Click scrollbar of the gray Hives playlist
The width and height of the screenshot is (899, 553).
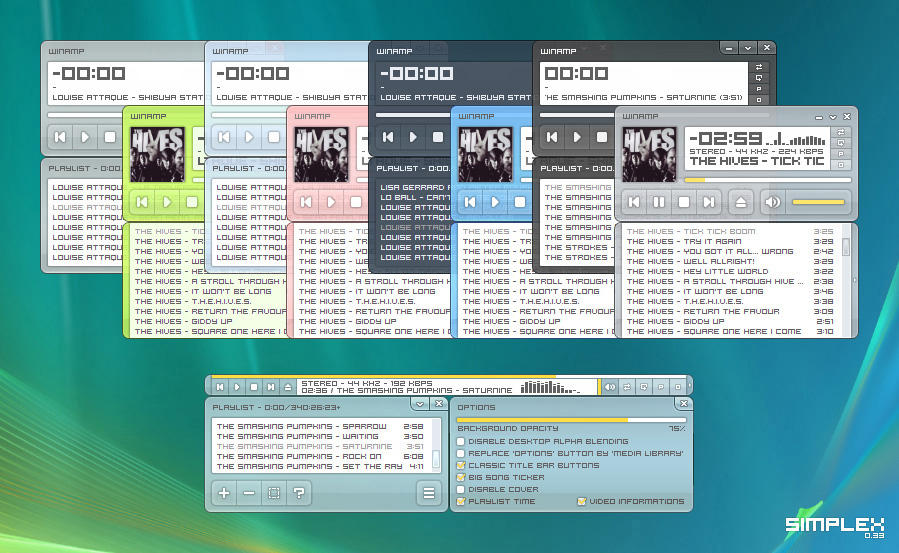[x=846, y=281]
